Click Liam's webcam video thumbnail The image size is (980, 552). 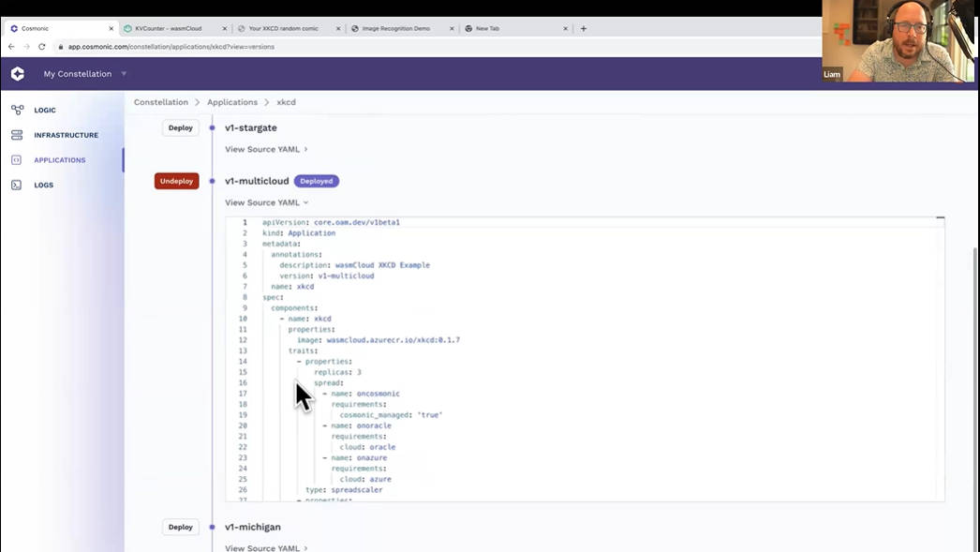point(898,41)
